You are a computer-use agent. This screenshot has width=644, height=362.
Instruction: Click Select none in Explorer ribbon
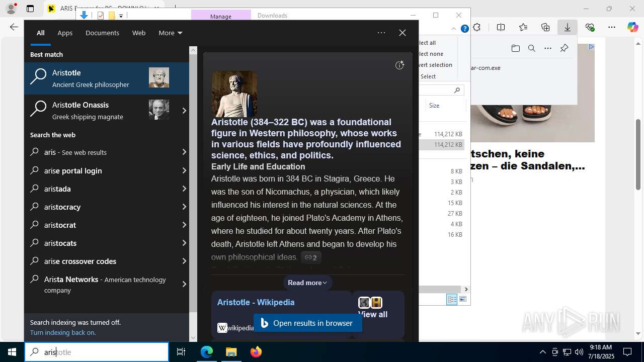coord(431,54)
